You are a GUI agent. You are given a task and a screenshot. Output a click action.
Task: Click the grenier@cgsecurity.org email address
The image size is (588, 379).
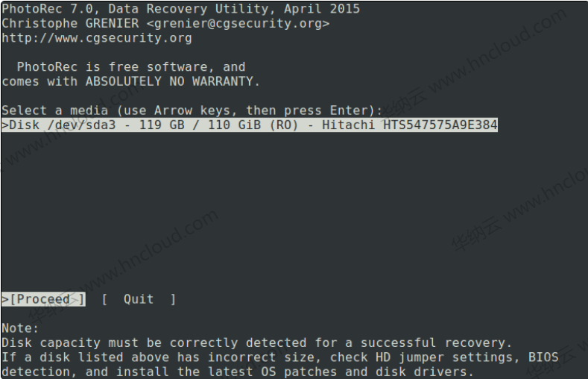(238, 24)
